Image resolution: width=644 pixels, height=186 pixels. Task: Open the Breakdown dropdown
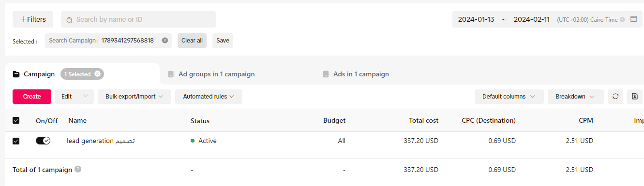click(576, 97)
